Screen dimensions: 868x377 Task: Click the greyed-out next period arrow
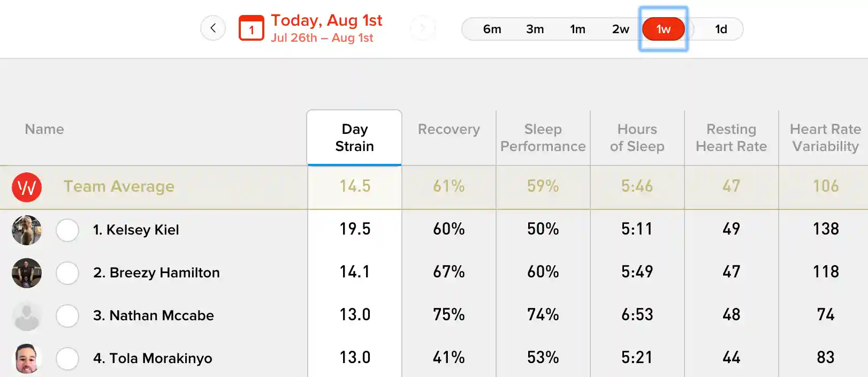(x=423, y=28)
